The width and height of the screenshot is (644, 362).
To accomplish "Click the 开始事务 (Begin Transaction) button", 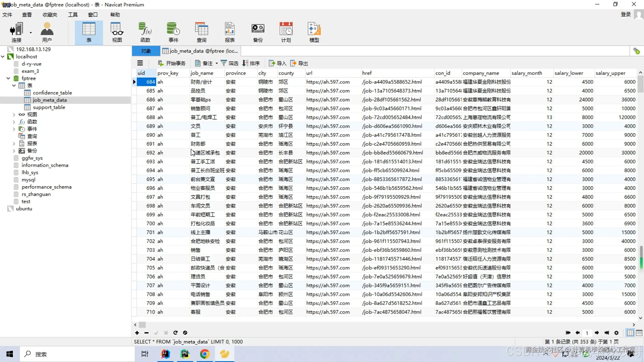I will pyautogui.click(x=172, y=63).
